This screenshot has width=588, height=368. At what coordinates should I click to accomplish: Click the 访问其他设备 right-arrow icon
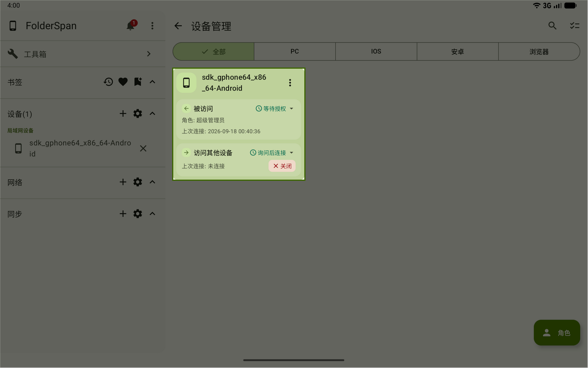187,153
